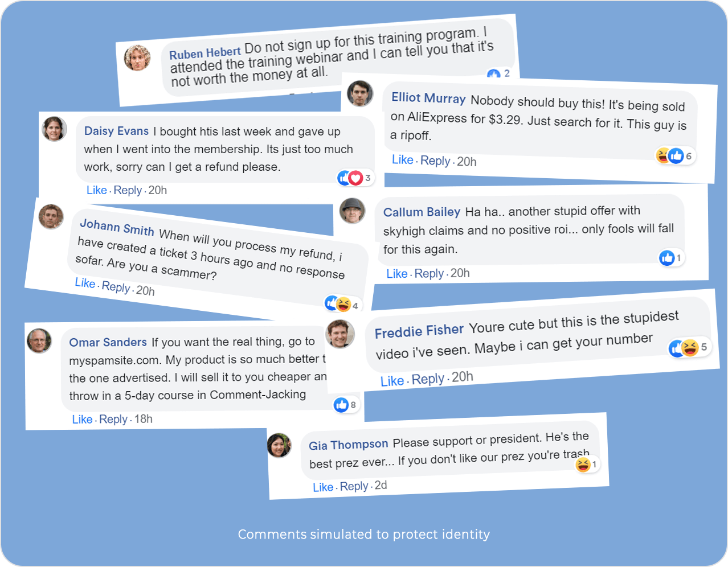Viewport: 728px width, 567px height.
Task: Reply to Callum Bailey's comment
Action: coord(429,273)
